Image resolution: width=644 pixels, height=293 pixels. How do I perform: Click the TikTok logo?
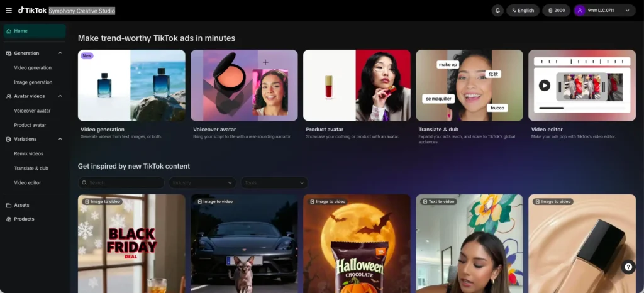point(32,11)
